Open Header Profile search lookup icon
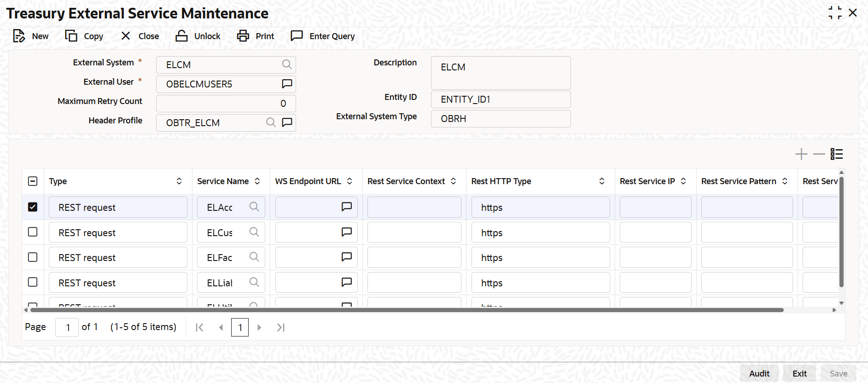This screenshot has width=868, height=383. [x=271, y=122]
